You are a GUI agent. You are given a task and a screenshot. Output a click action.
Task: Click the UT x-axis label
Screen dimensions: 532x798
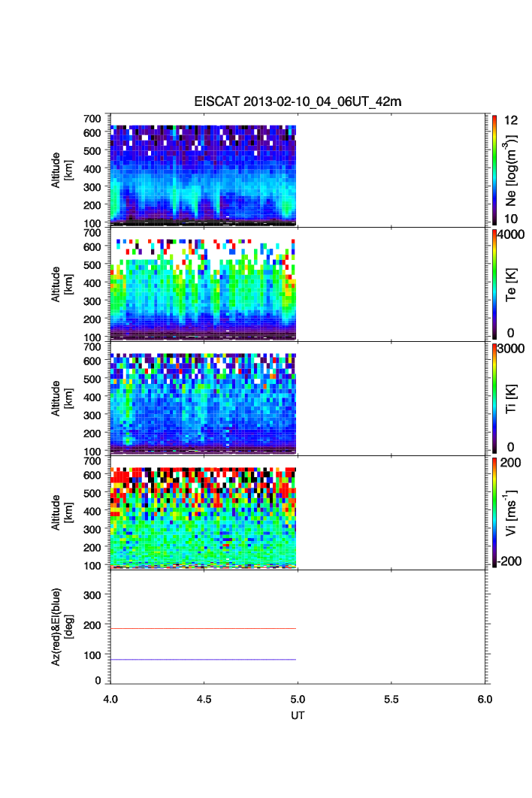[298, 715]
